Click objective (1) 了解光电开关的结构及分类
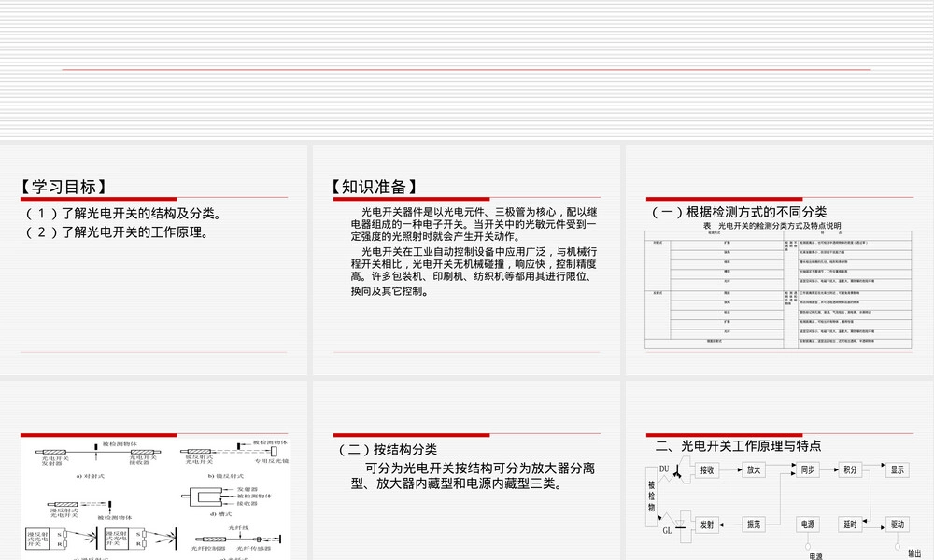 [x=122, y=213]
